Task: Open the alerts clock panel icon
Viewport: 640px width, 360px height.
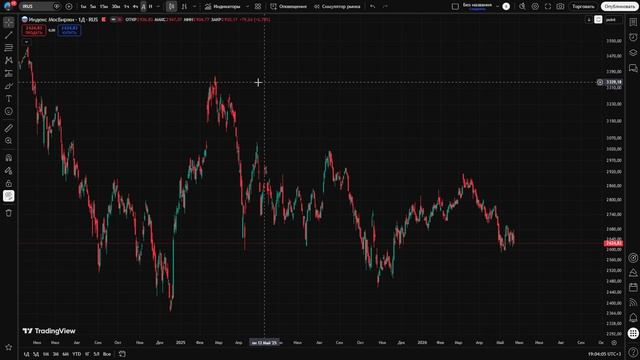Action: 633,37
